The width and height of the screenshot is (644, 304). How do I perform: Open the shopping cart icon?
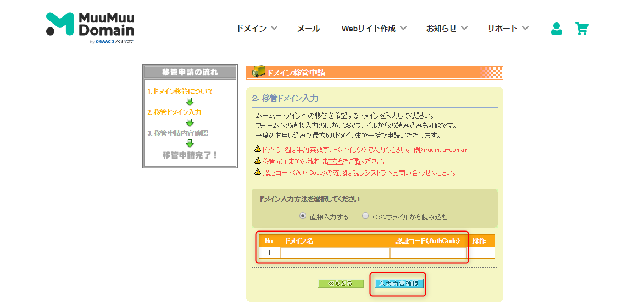pos(581,29)
